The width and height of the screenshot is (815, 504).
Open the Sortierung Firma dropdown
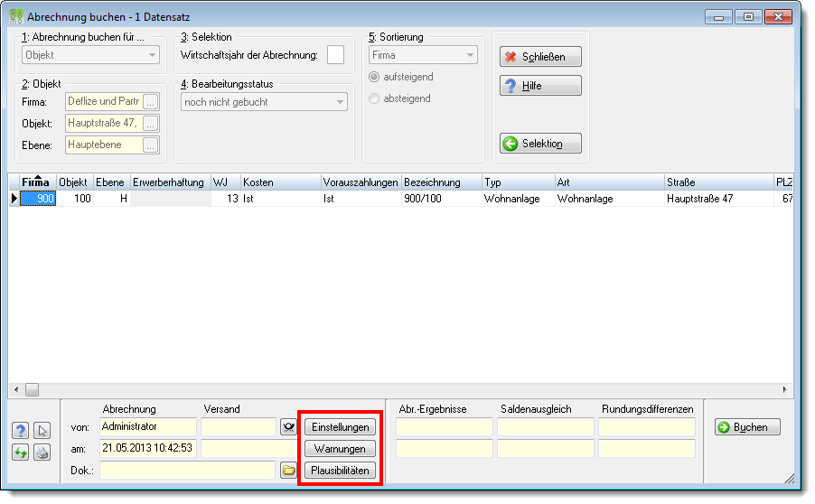click(x=423, y=55)
